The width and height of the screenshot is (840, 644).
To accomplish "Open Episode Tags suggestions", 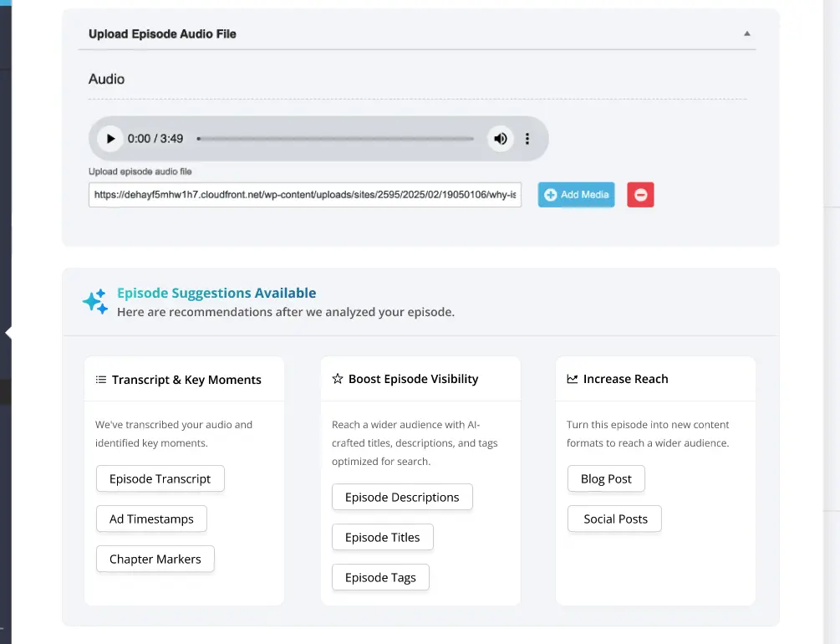I will tap(380, 578).
